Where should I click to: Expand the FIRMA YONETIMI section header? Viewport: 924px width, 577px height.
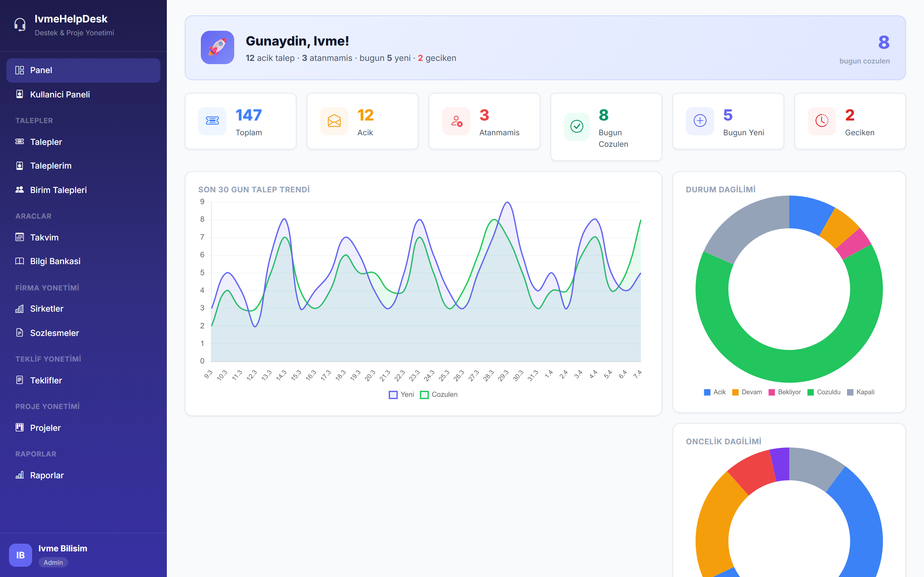pos(47,288)
